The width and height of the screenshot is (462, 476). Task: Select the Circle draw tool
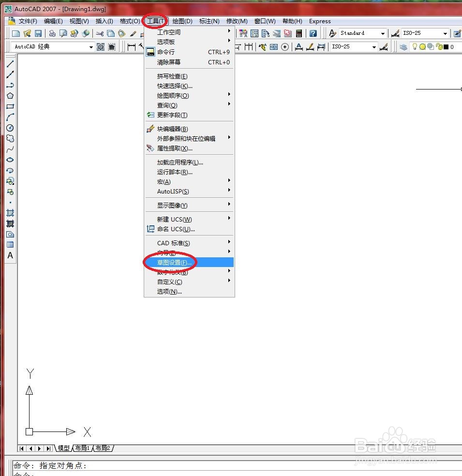[10, 128]
